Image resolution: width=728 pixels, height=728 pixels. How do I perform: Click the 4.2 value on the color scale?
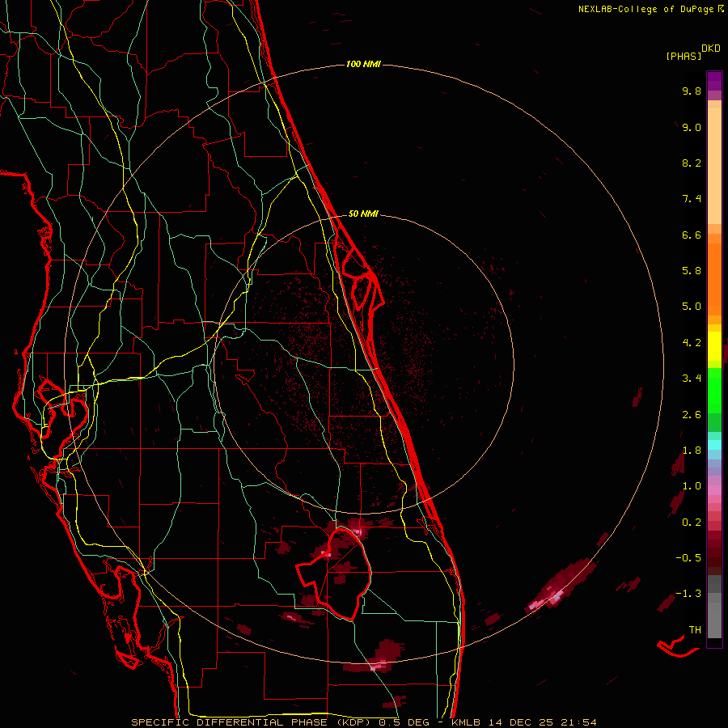click(x=692, y=343)
